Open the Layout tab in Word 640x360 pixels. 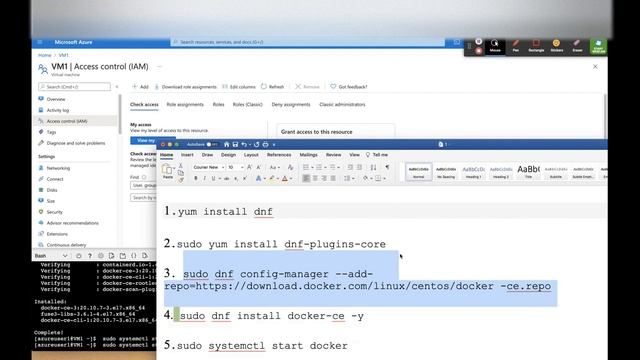click(251, 155)
